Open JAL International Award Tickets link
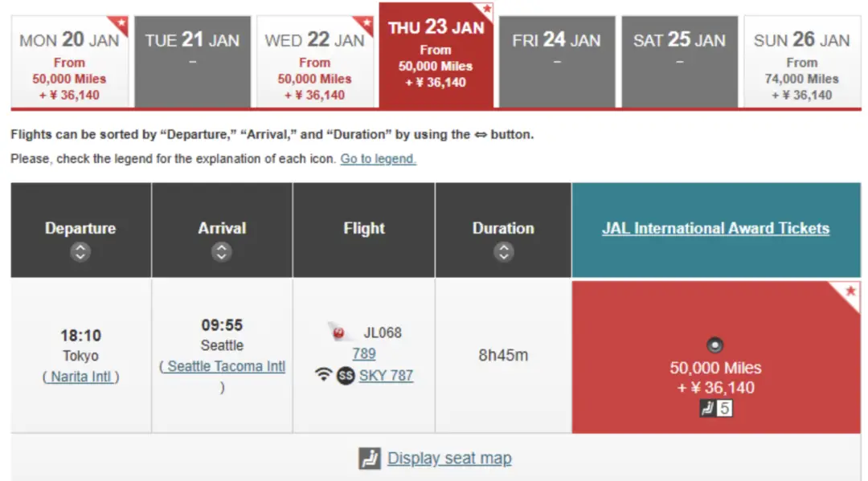Screen dimensions: 868x481 [715, 228]
